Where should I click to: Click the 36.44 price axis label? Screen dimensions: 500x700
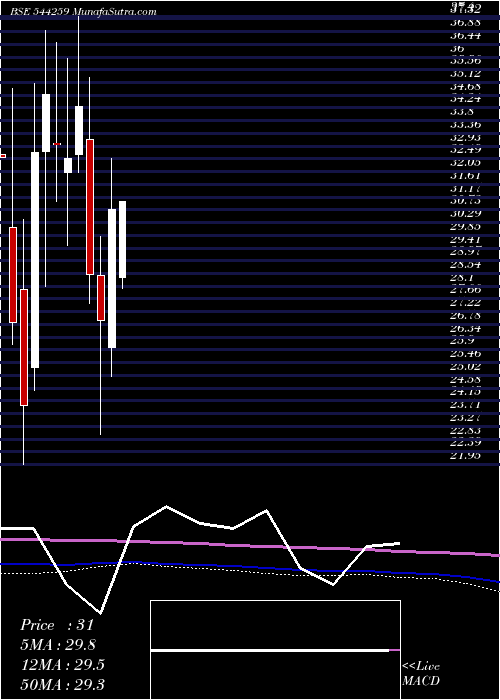tap(466, 35)
